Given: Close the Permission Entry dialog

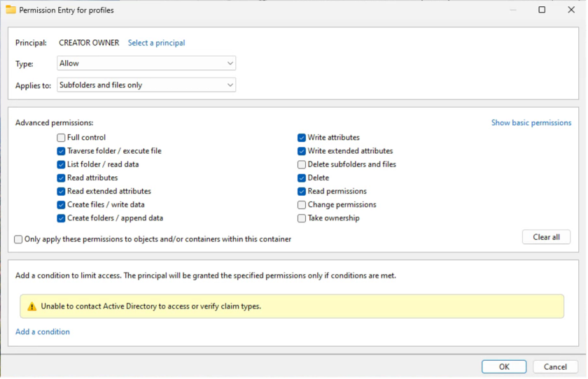Looking at the screenshot, I should click(x=573, y=10).
